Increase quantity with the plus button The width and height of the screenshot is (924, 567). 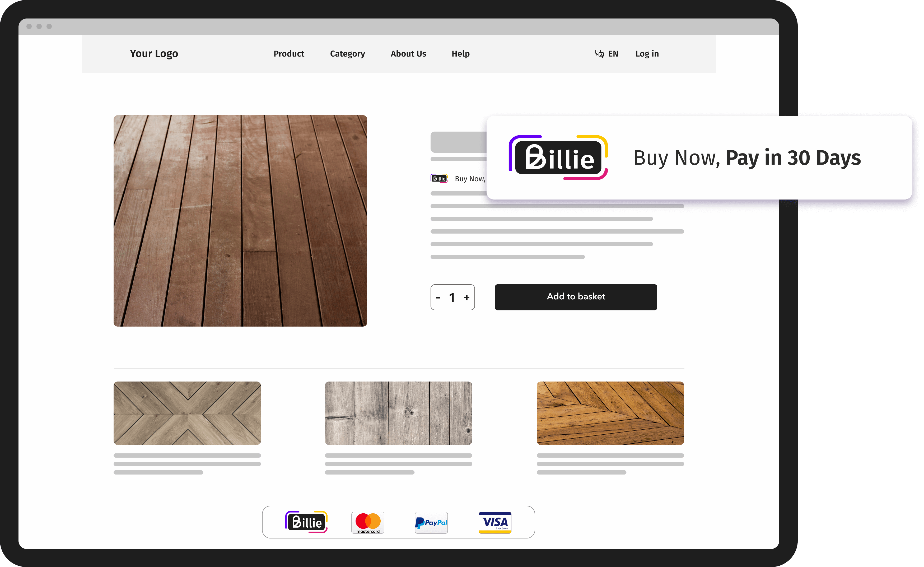pyautogui.click(x=466, y=298)
